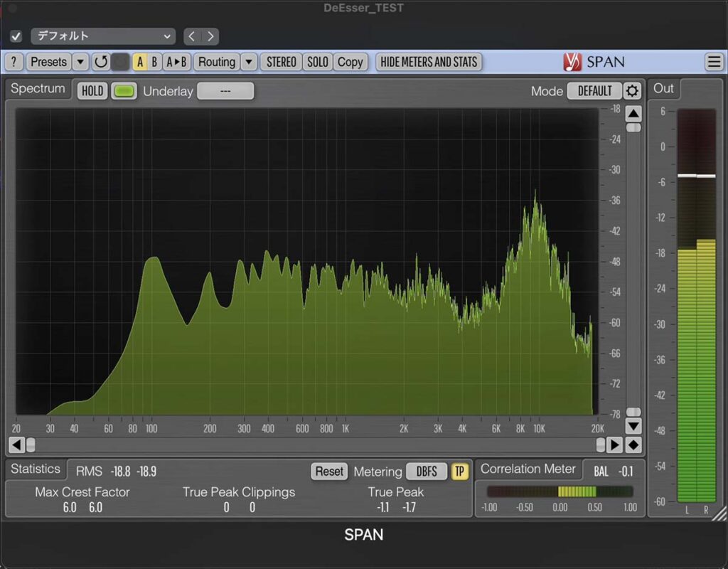Select the Spectrum tab

[x=38, y=90]
